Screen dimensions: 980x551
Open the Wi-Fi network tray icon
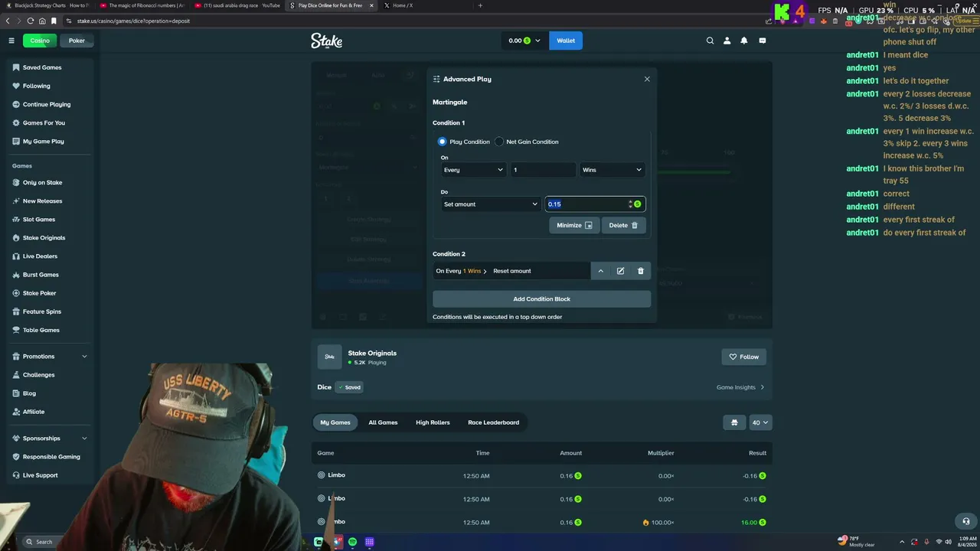(939, 542)
